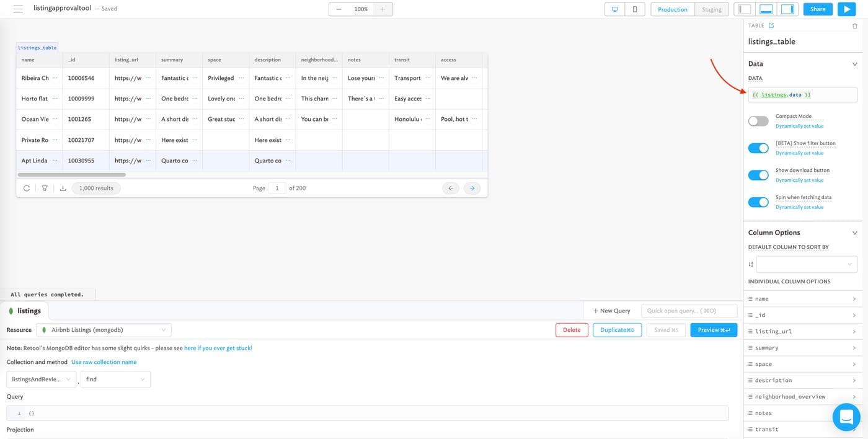Image resolution: width=868 pixels, height=439 pixels.
Task: Click the Share button
Action: (x=817, y=9)
